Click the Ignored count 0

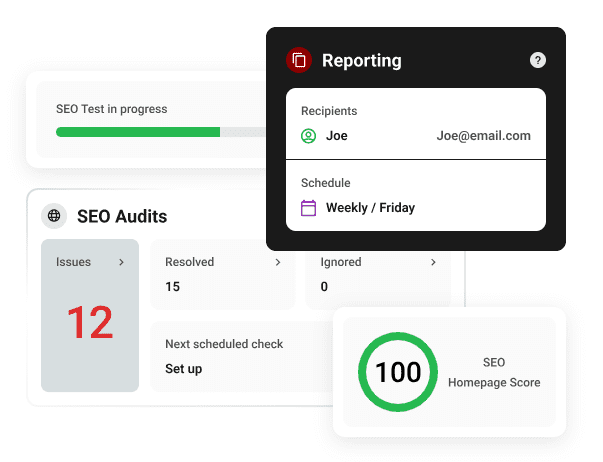point(324,287)
